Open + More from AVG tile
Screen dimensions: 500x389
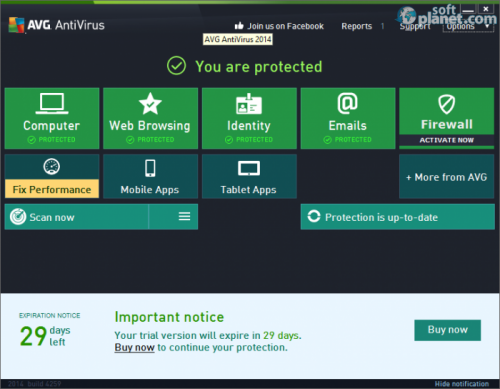click(x=446, y=176)
